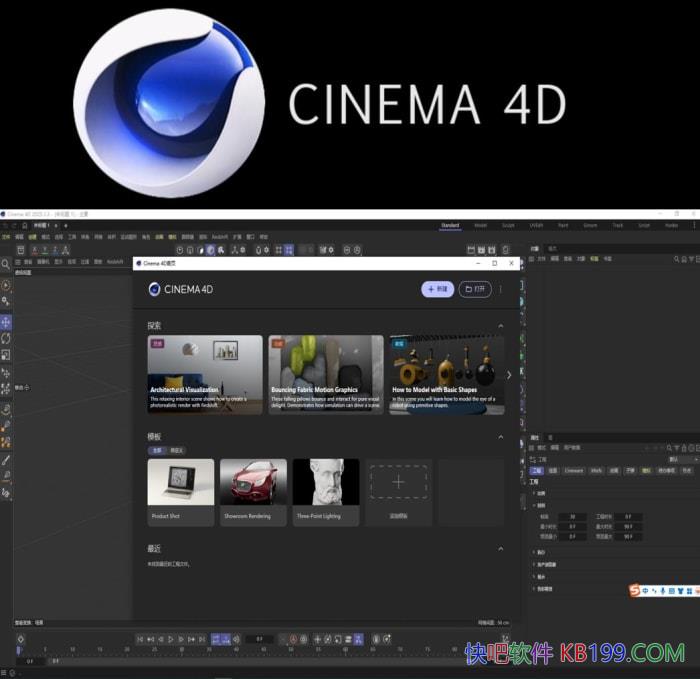The height and width of the screenshot is (679, 700).
Task: Select the 全部 template filter chip
Action: [x=156, y=451]
